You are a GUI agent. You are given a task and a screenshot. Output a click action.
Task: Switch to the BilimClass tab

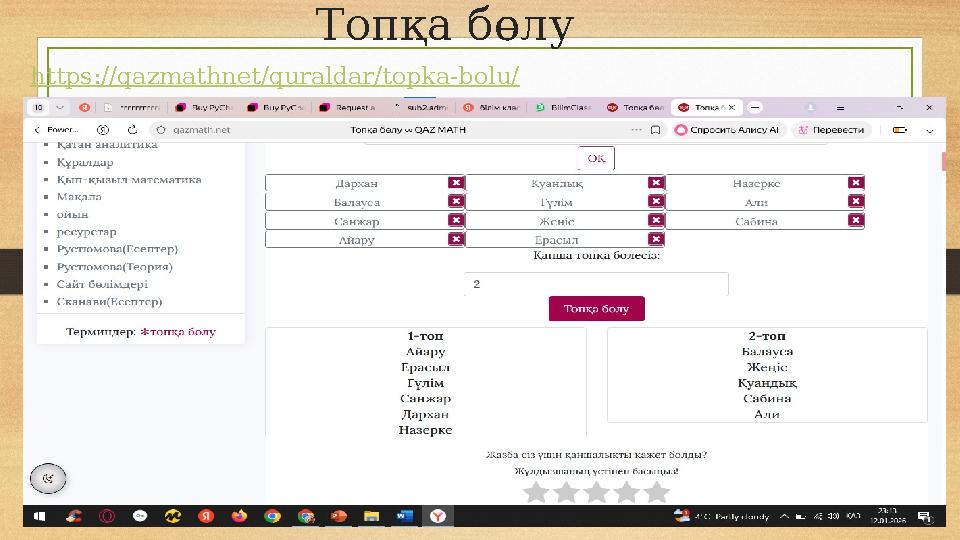pos(565,107)
